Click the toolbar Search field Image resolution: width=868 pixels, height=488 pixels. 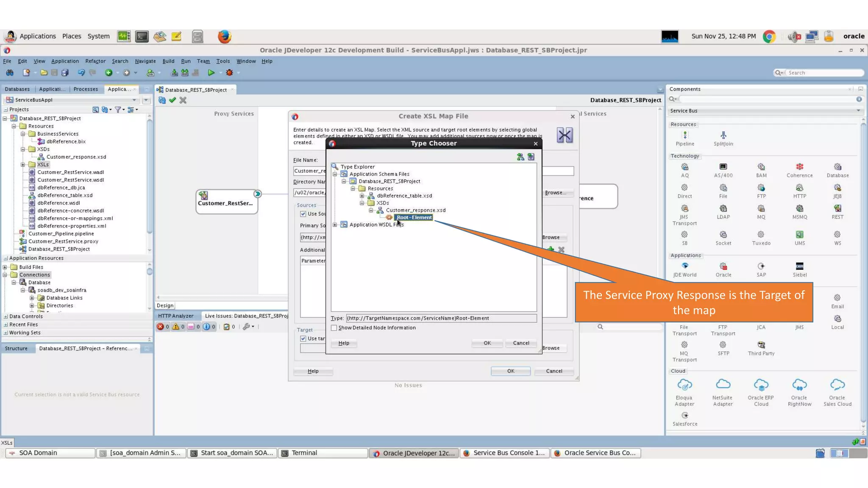click(x=824, y=73)
